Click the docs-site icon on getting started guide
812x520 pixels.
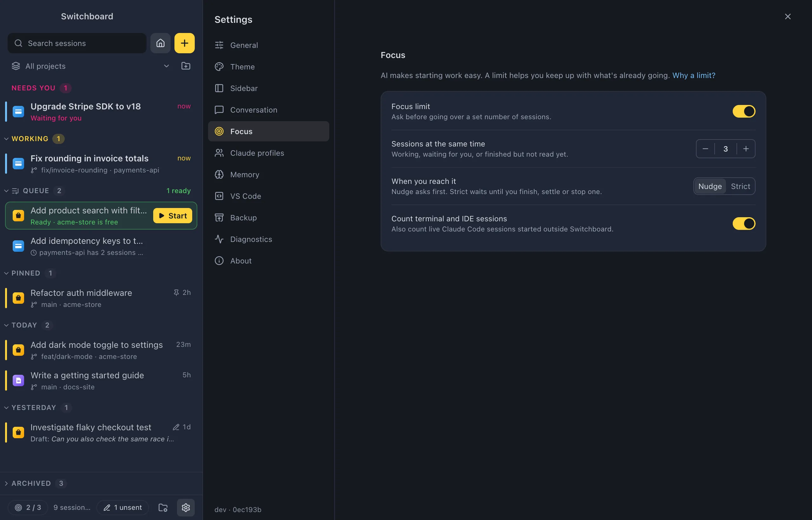click(x=18, y=380)
